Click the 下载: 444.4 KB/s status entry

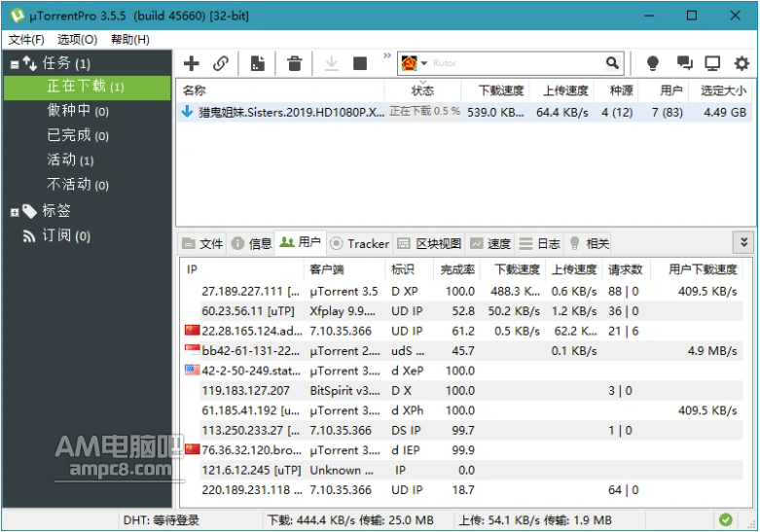pyautogui.click(x=351, y=520)
